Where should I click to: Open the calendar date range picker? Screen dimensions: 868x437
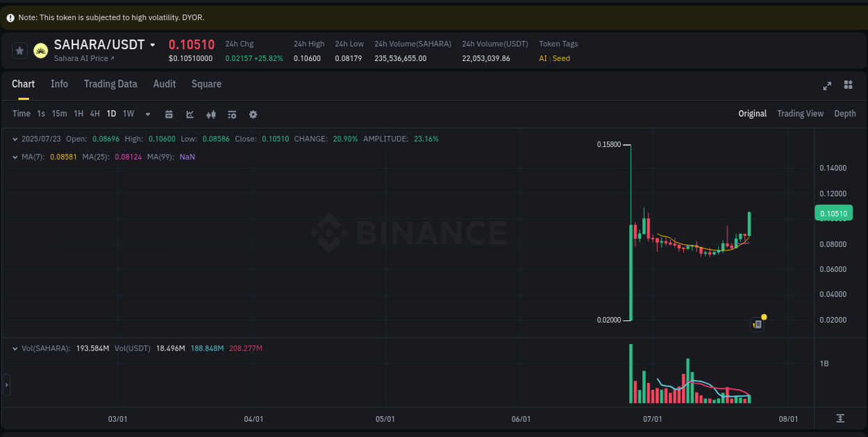(x=169, y=113)
